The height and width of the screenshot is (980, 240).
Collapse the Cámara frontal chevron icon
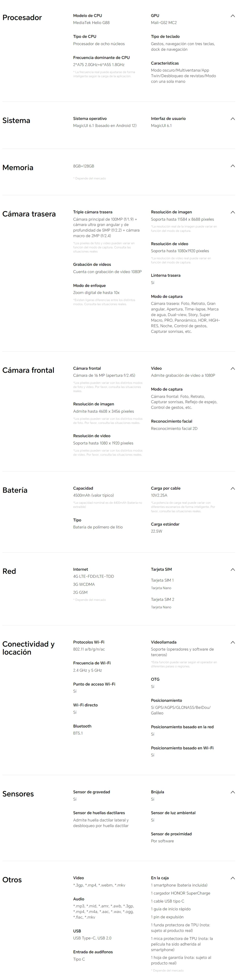click(x=233, y=369)
